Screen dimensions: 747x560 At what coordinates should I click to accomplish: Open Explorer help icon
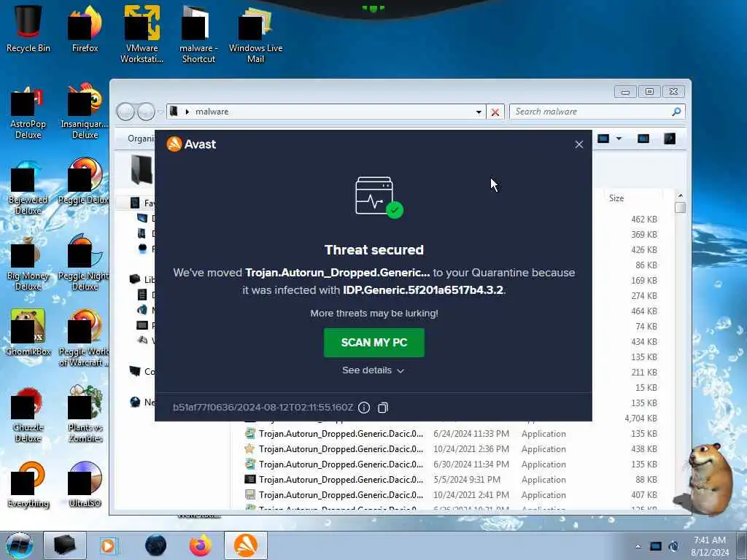670,139
